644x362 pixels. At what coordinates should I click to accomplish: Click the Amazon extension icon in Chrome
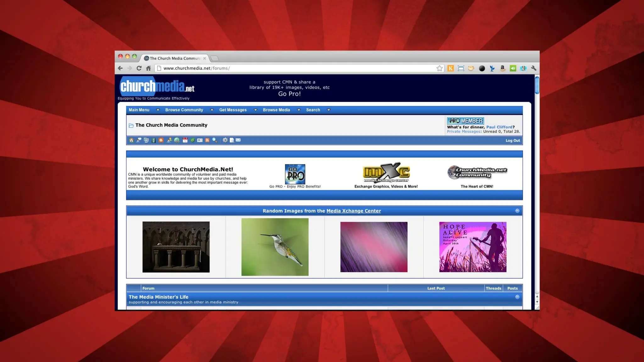pyautogui.click(x=502, y=68)
